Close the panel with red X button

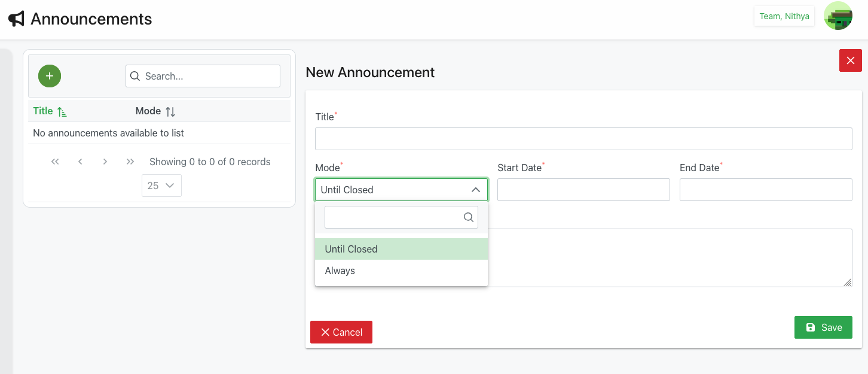tap(850, 60)
